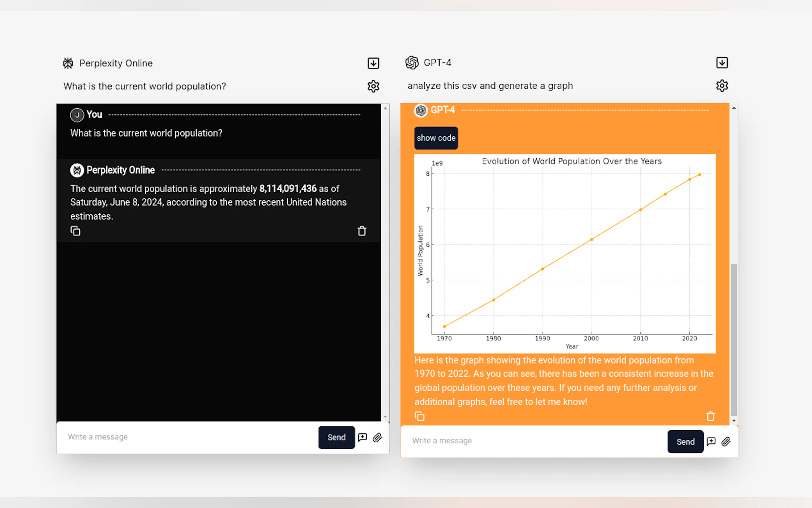Start new chat in Perplexity panel
Image resolution: width=812 pixels, height=508 pixels.
point(363,437)
